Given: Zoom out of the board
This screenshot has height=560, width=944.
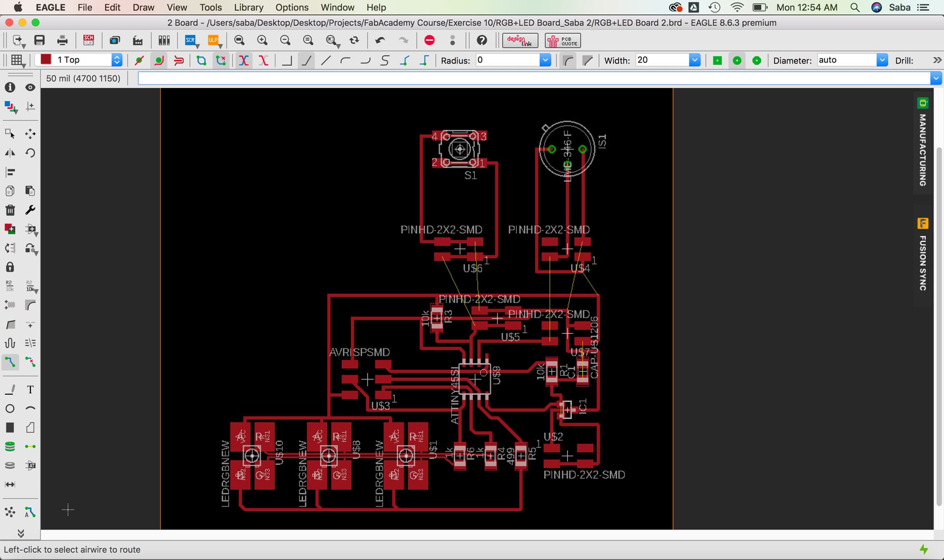Looking at the screenshot, I should pos(285,40).
